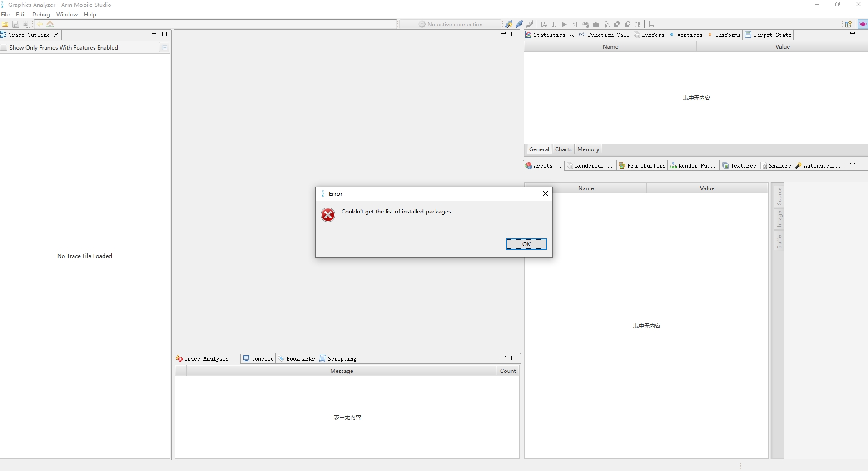This screenshot has height=471, width=868.
Task: Click the Open Perspective icon
Action: 848,25
